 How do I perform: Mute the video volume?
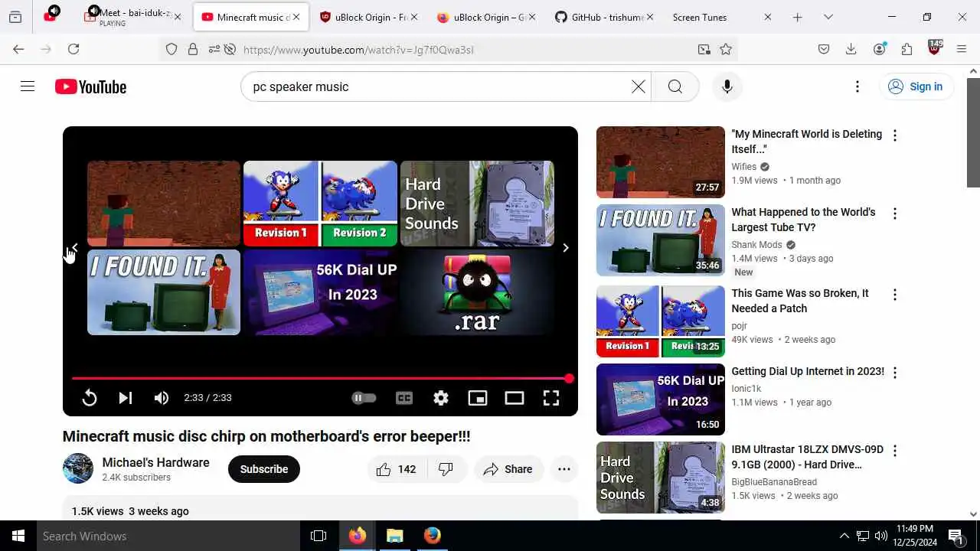tap(161, 398)
